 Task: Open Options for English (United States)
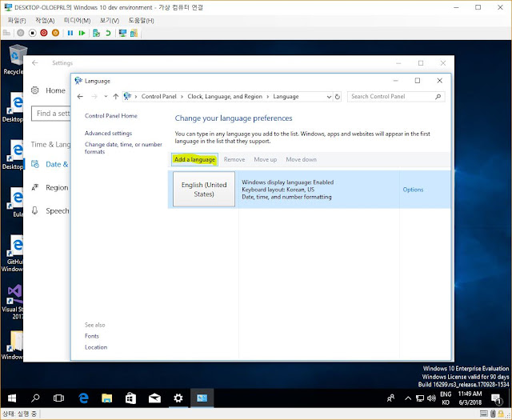point(413,190)
